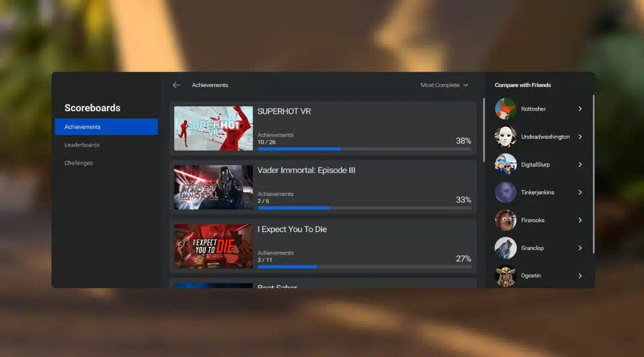Open the SUPERHOT VR game title
644x357 pixels.
pos(284,111)
